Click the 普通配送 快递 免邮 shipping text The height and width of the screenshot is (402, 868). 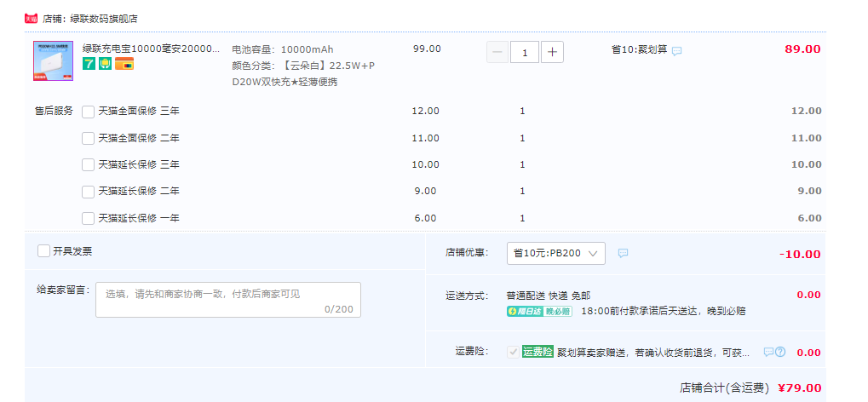pos(549,296)
